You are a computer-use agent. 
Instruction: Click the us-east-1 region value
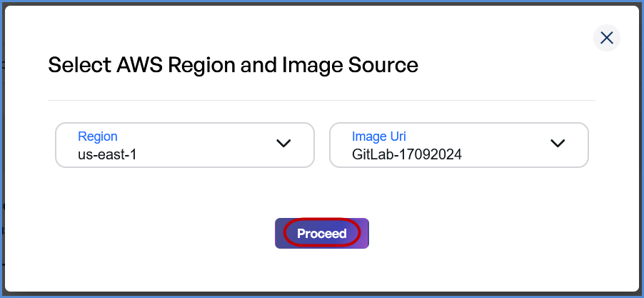click(107, 154)
